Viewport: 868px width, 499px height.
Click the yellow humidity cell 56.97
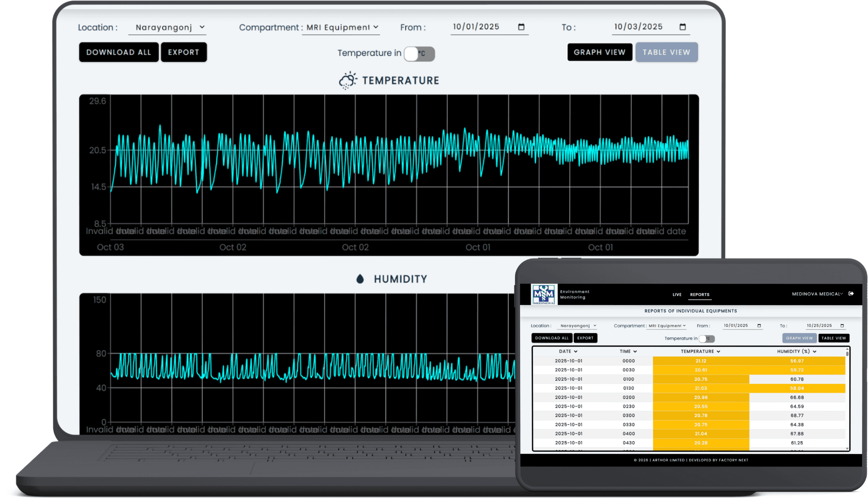coord(797,361)
